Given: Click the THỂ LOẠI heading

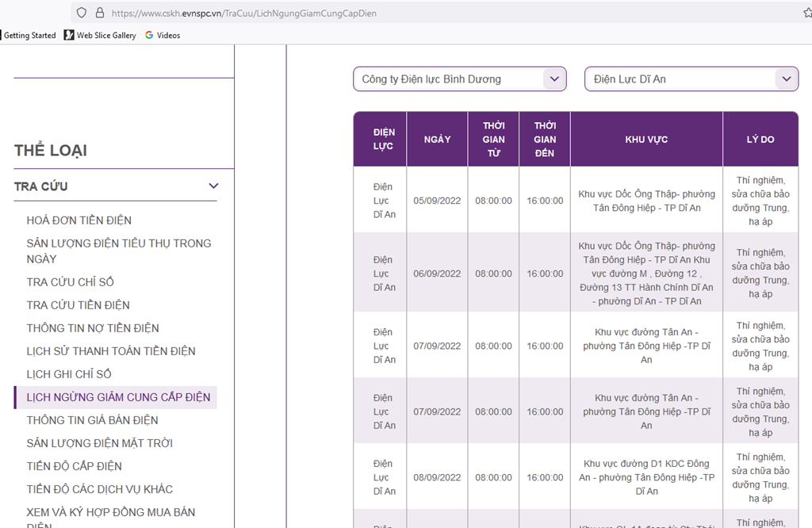Looking at the screenshot, I should tap(51, 151).
